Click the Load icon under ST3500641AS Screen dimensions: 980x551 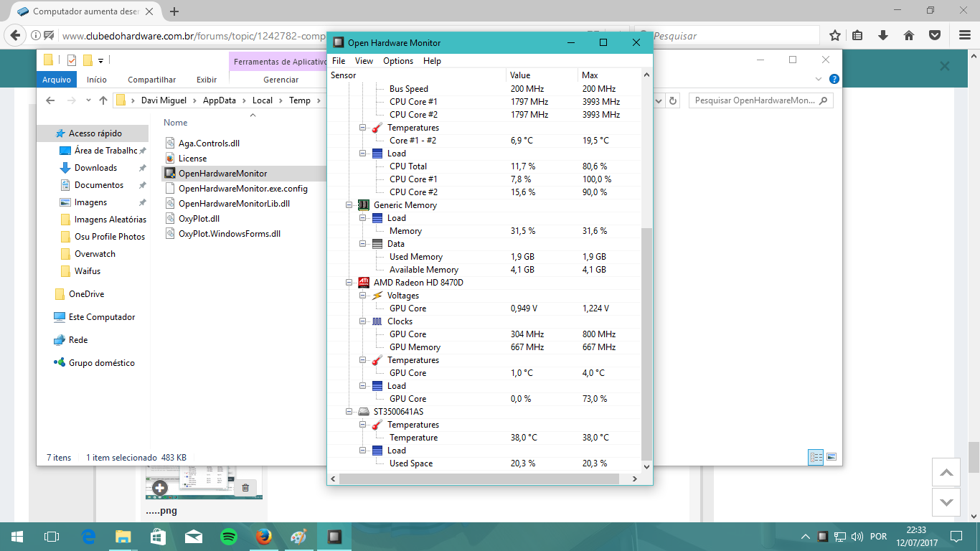click(x=377, y=451)
